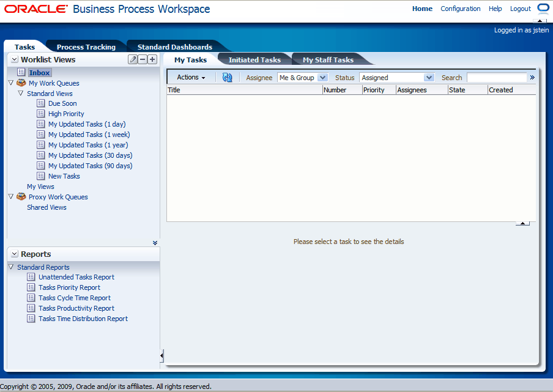
Task: Sort by the State column header
Action: pos(468,90)
